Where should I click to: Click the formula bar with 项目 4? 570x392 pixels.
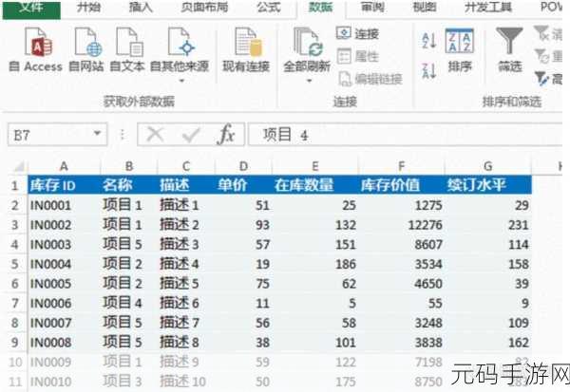pos(405,135)
